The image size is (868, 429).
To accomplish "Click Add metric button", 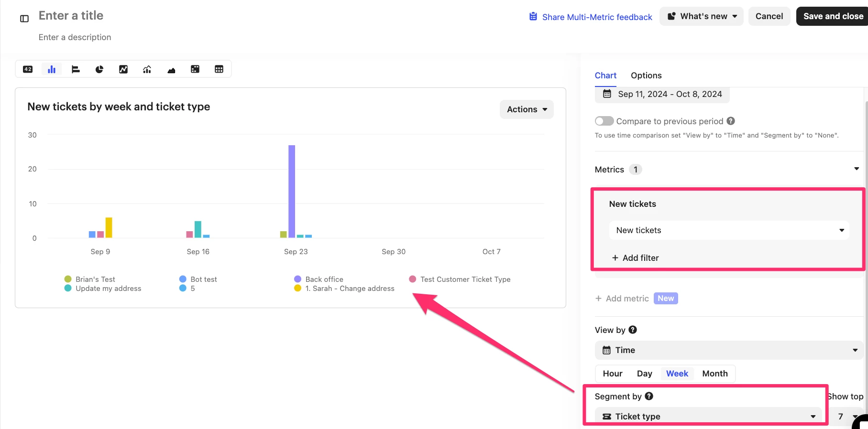I will pyautogui.click(x=622, y=299).
